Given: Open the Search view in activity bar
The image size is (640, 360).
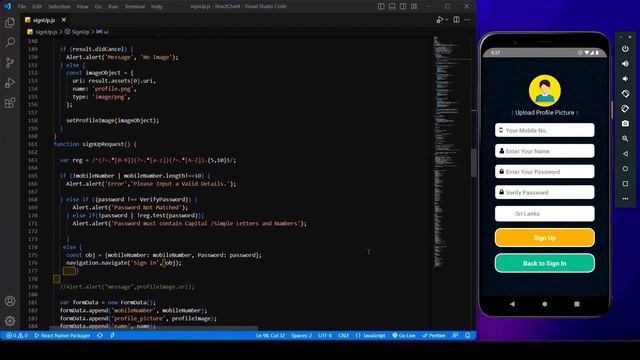Looking at the screenshot, I should click(x=10, y=42).
